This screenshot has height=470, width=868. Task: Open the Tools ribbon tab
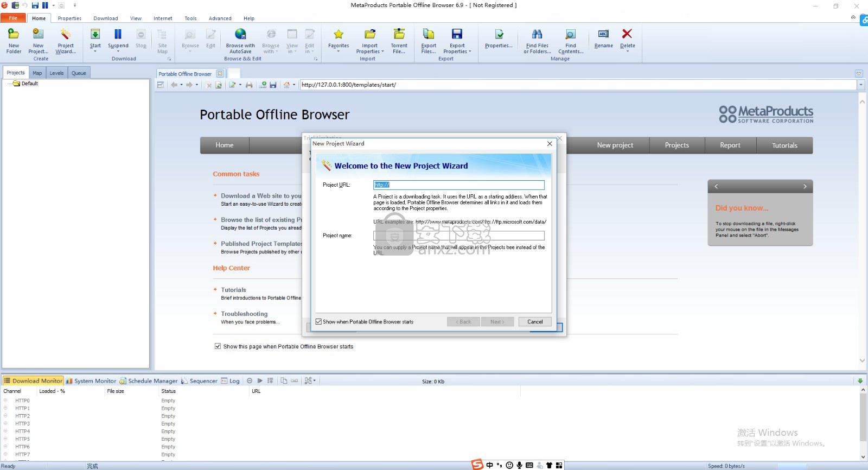click(x=190, y=18)
